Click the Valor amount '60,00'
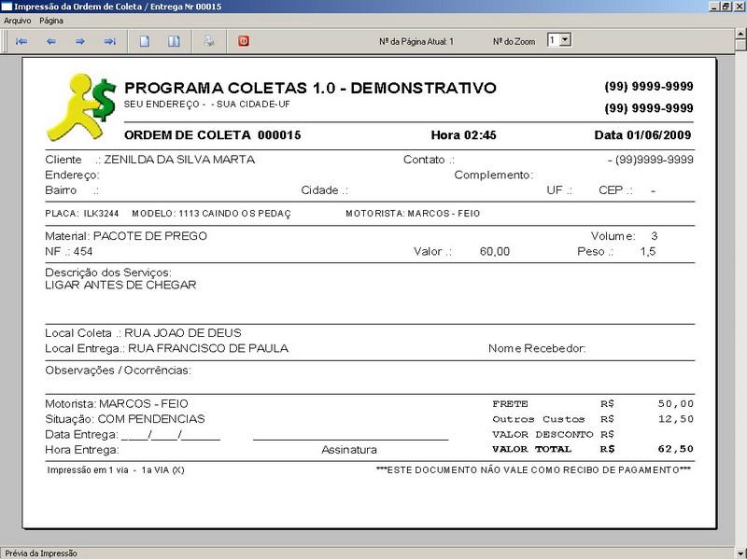The height and width of the screenshot is (560, 747). pyautogui.click(x=495, y=251)
